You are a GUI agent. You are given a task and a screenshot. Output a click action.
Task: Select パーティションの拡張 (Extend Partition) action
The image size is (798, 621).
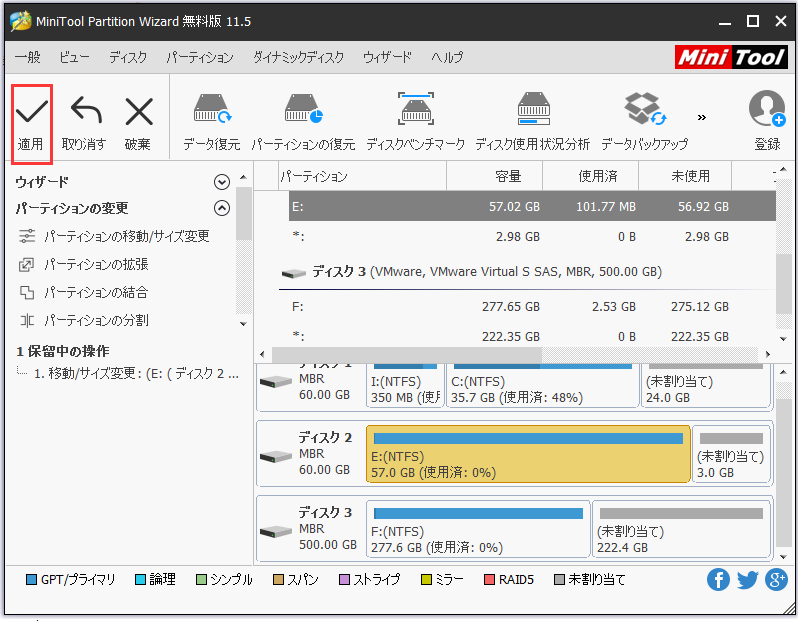coord(83,264)
